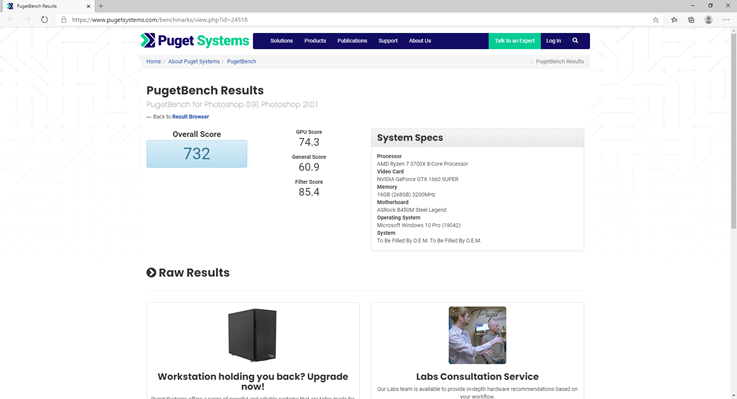Open the Publications menu

pyautogui.click(x=352, y=41)
